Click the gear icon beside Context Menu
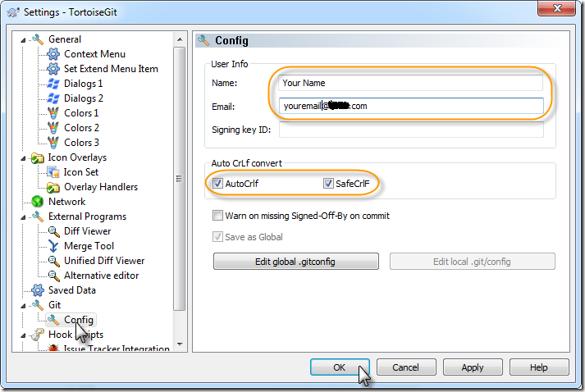 pos(53,54)
